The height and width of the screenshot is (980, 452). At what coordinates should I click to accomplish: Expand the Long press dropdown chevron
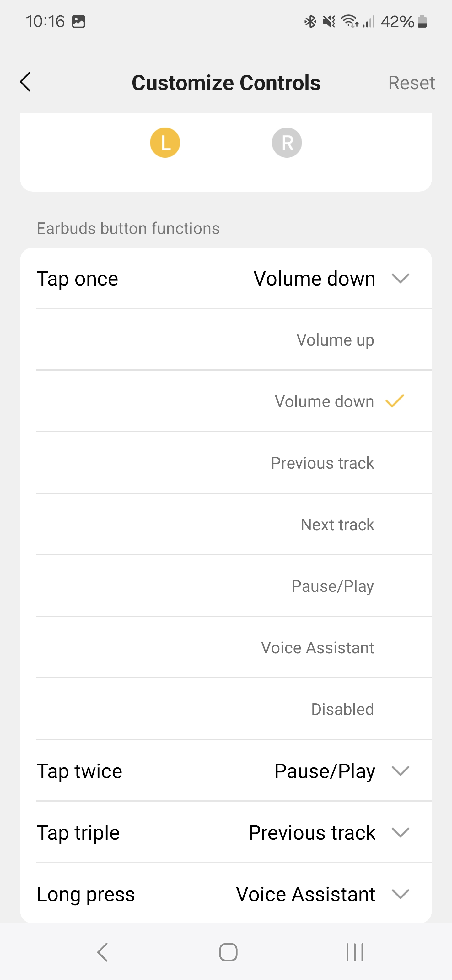[400, 894]
